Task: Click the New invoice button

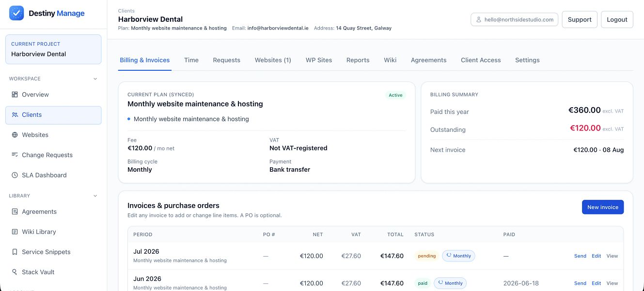Action: tap(603, 207)
